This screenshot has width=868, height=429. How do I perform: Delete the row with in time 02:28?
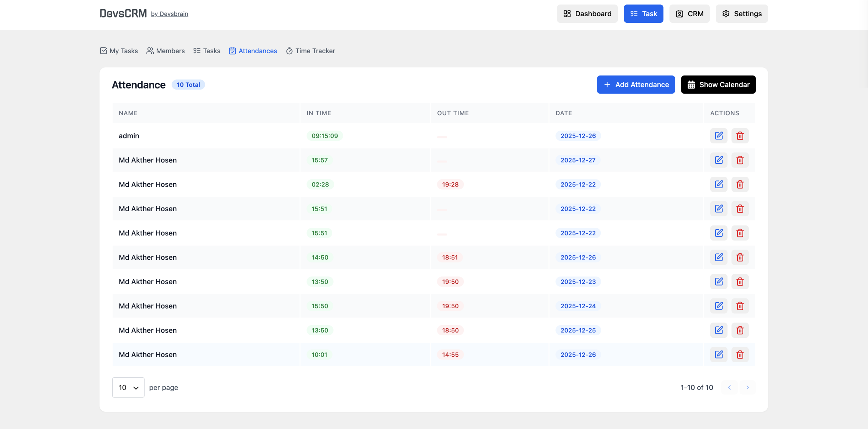740,184
